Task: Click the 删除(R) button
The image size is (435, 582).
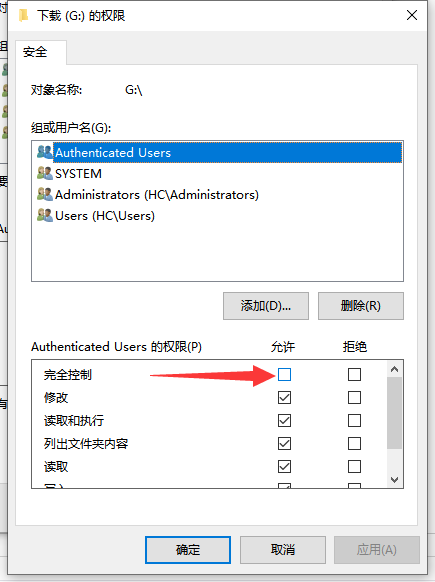Action: tap(361, 306)
